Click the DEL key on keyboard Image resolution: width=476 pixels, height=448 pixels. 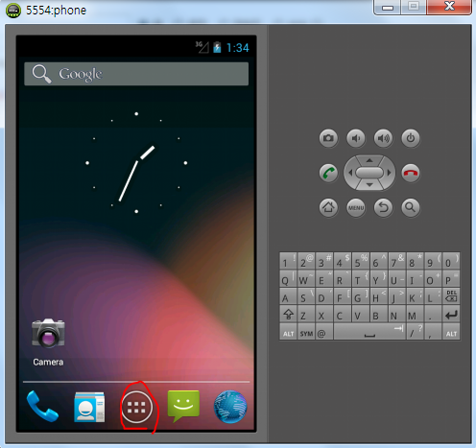tap(451, 295)
